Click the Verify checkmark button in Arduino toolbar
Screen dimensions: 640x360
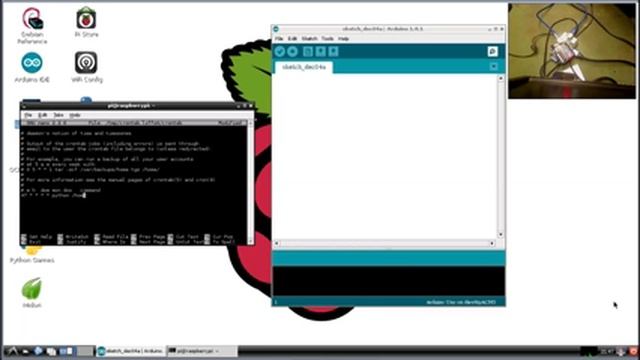(x=280, y=51)
